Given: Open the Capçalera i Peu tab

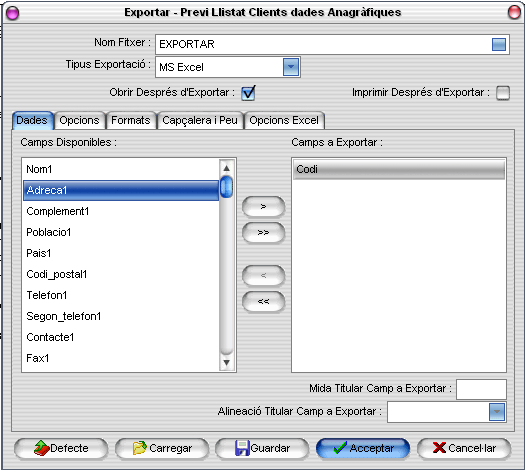Looking at the screenshot, I should 200,121.
